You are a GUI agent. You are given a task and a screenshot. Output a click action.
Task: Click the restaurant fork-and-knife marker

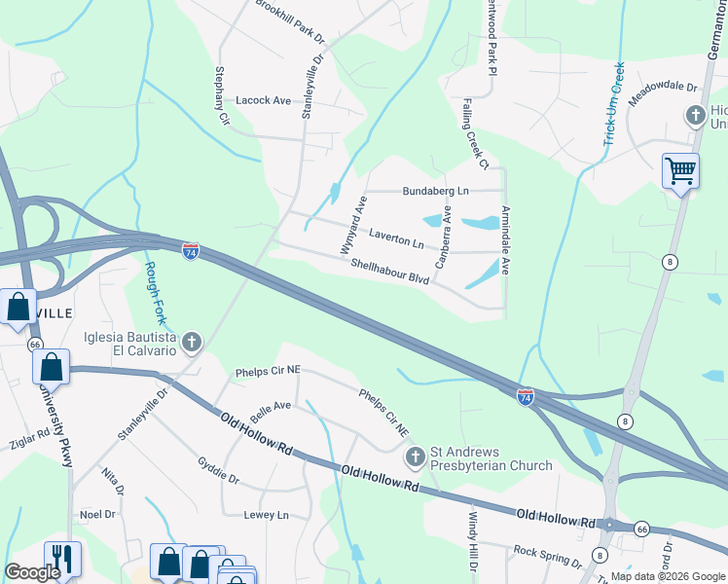[62, 561]
